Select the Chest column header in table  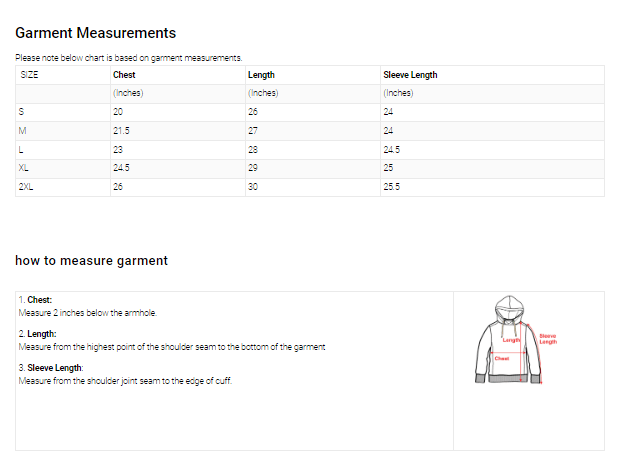click(124, 75)
